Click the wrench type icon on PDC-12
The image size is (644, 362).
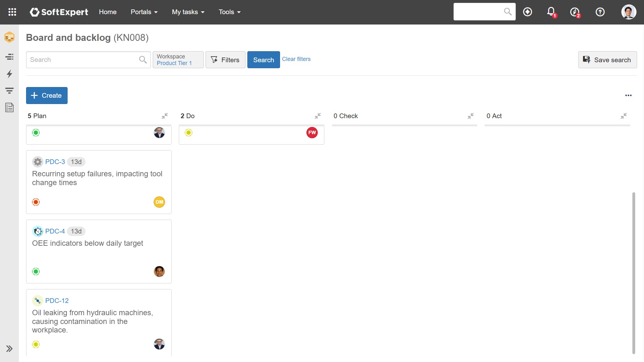[38, 301]
